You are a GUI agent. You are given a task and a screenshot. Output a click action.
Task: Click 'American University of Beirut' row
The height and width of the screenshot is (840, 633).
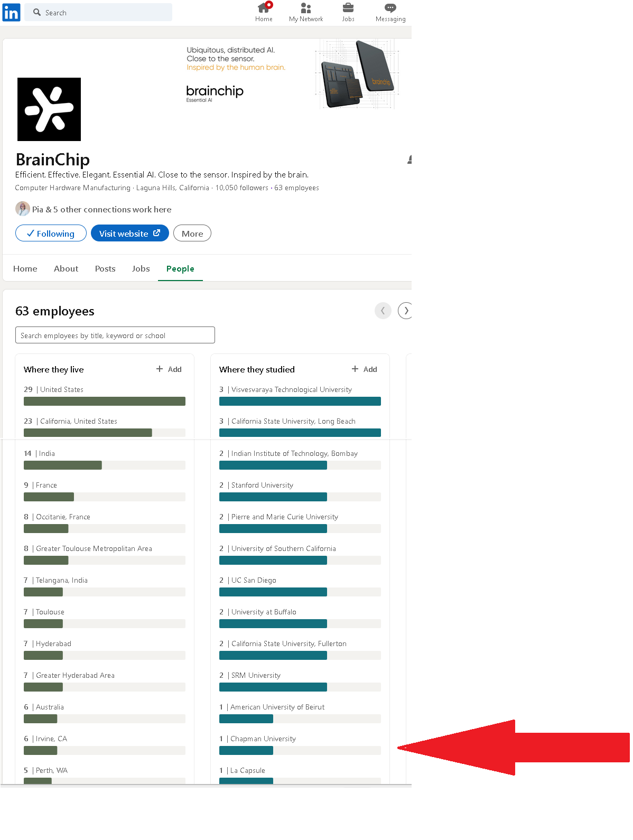[x=300, y=713]
